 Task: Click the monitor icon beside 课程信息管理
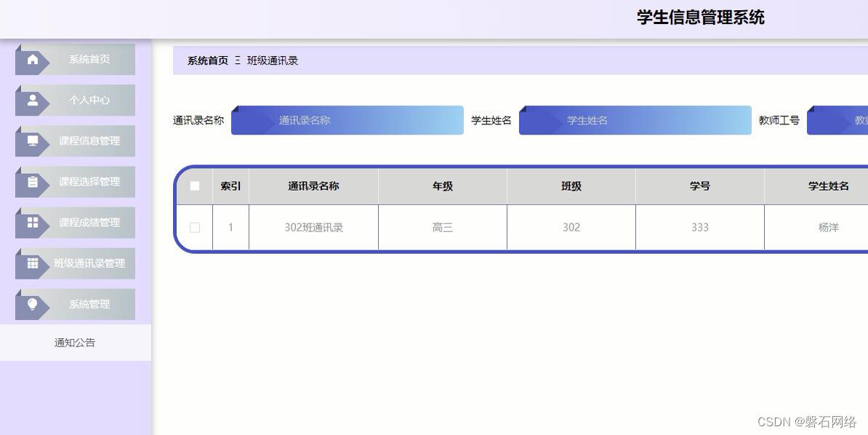coord(32,141)
